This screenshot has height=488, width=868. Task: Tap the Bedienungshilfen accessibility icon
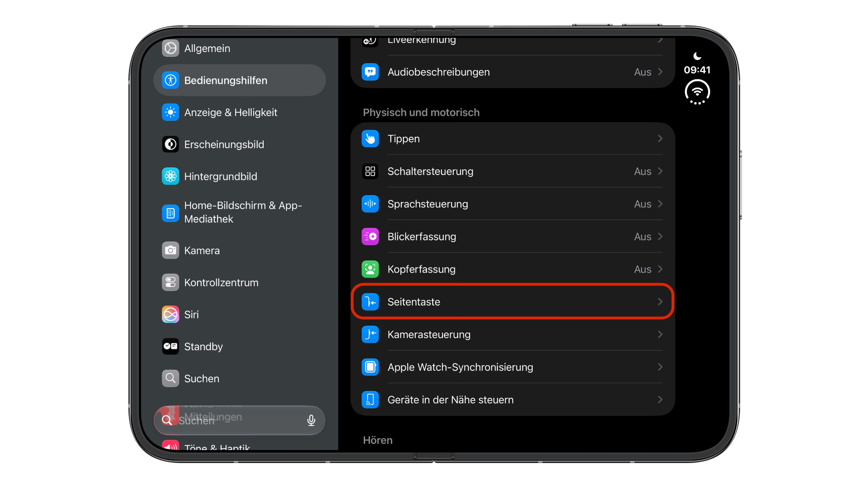coord(170,80)
